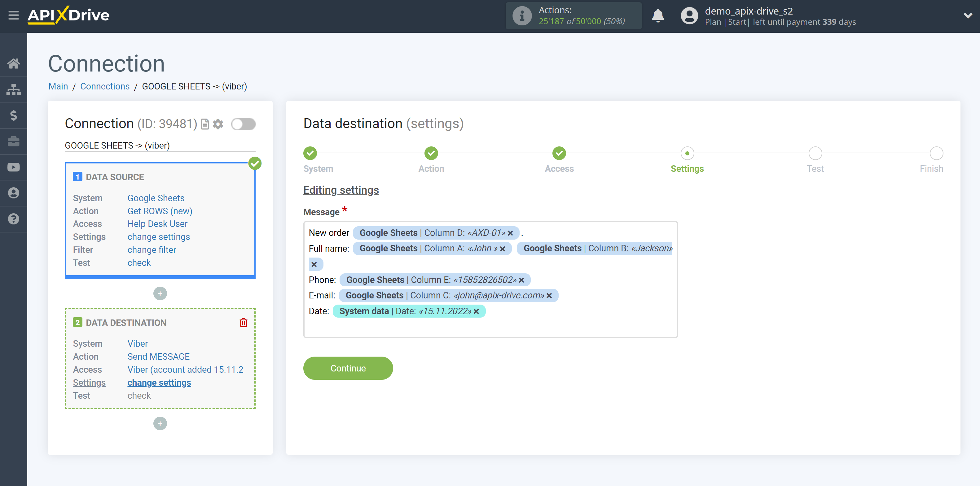
Task: Open Viber account access link
Action: [185, 369]
